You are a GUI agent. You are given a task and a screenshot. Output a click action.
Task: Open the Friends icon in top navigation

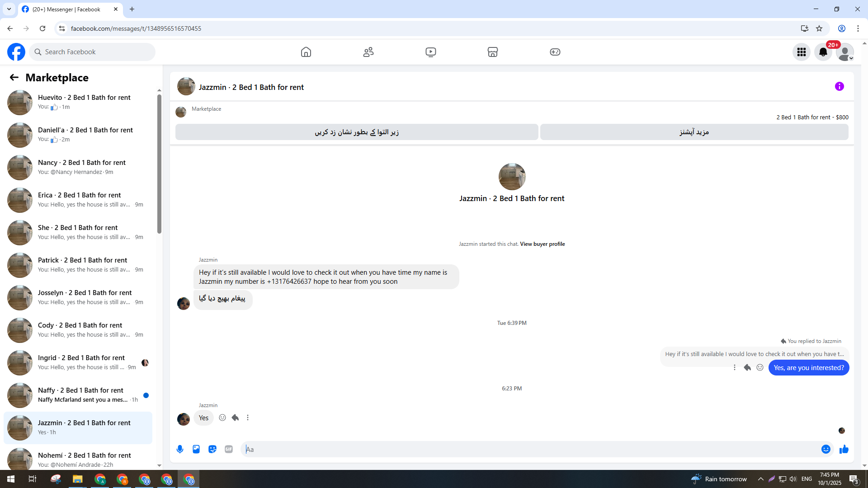(368, 52)
